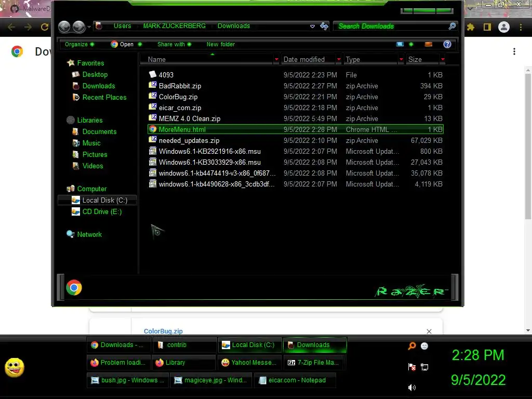Click the ColorBug.zip link in Chrome downloads

click(163, 331)
